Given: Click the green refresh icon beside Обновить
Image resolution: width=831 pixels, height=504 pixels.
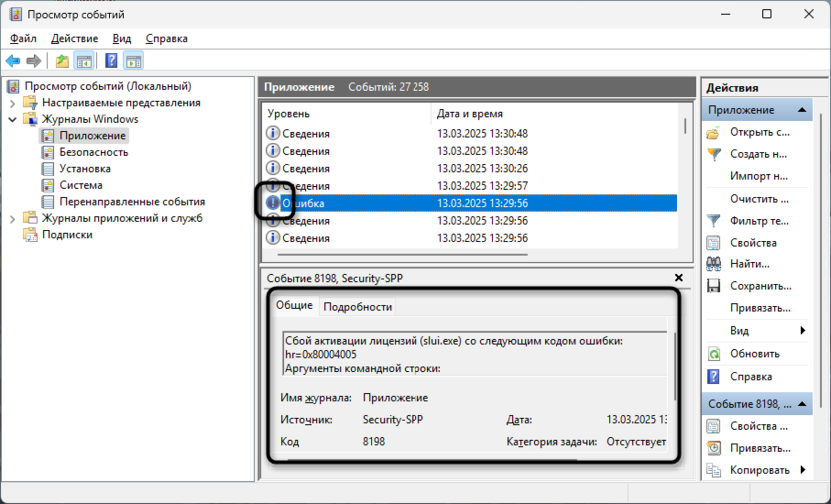Looking at the screenshot, I should click(714, 354).
